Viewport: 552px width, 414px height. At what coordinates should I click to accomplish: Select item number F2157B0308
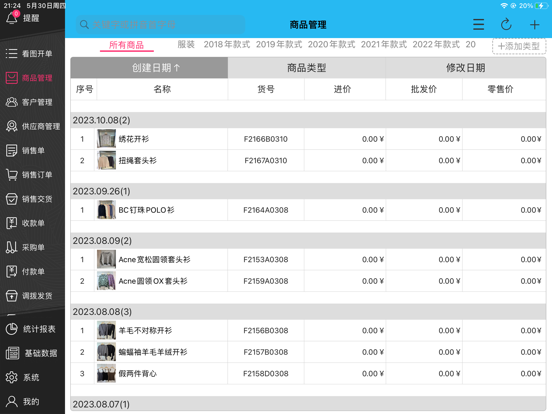coord(266,352)
